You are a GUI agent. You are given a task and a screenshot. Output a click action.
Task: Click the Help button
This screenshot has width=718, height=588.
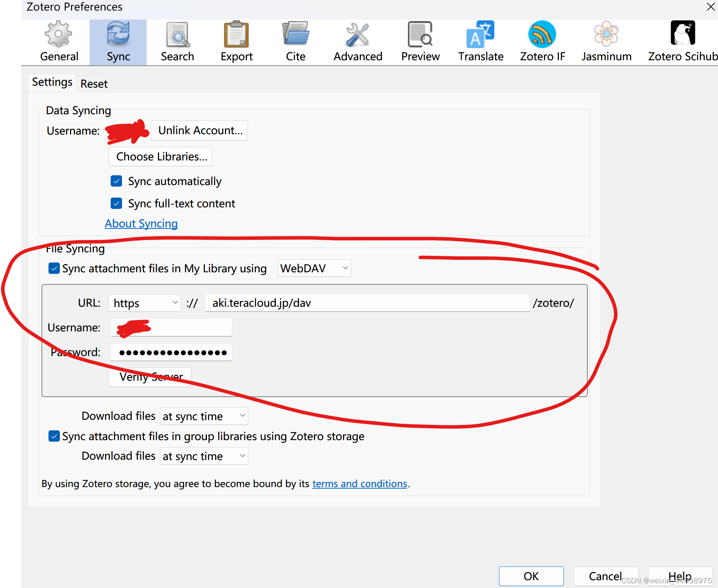point(680,576)
